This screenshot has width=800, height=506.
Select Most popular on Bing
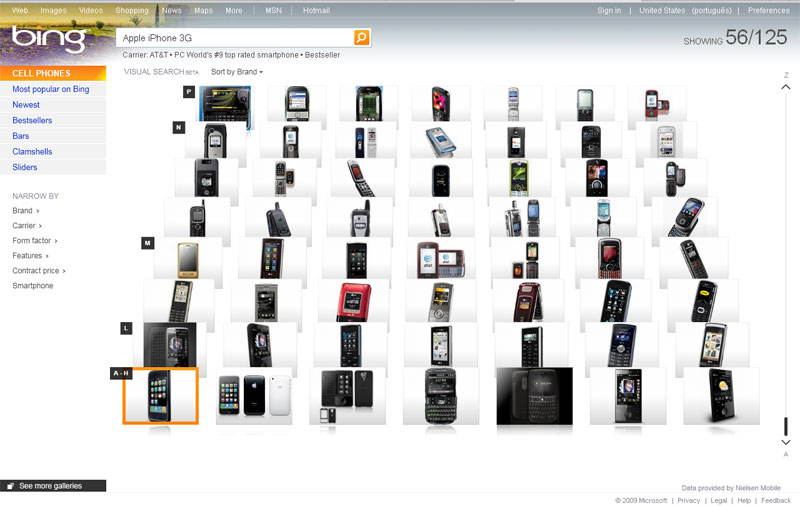(51, 89)
